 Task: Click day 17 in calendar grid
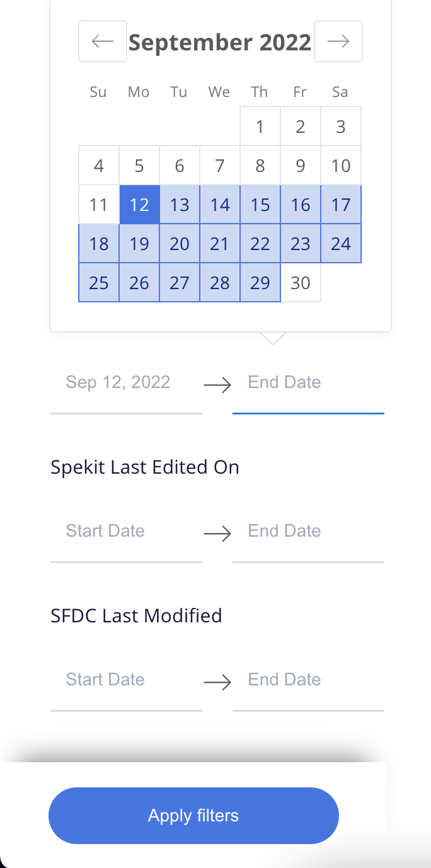[341, 205]
